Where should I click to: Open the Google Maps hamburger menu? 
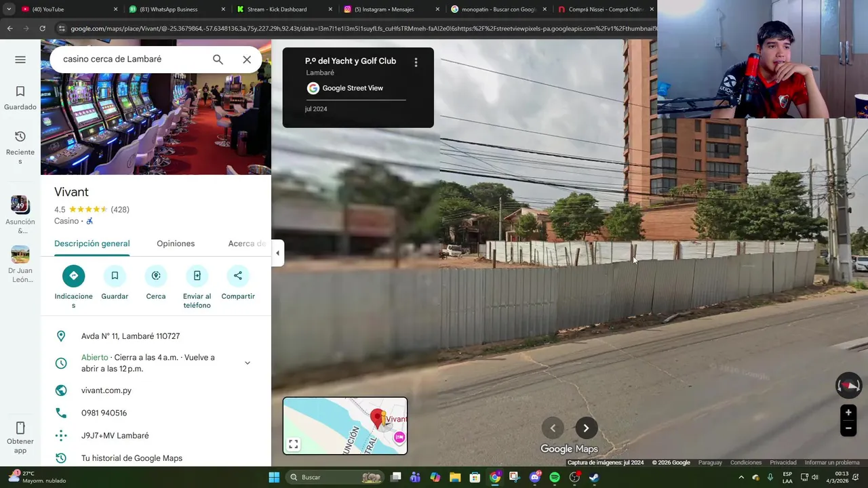tap(20, 60)
